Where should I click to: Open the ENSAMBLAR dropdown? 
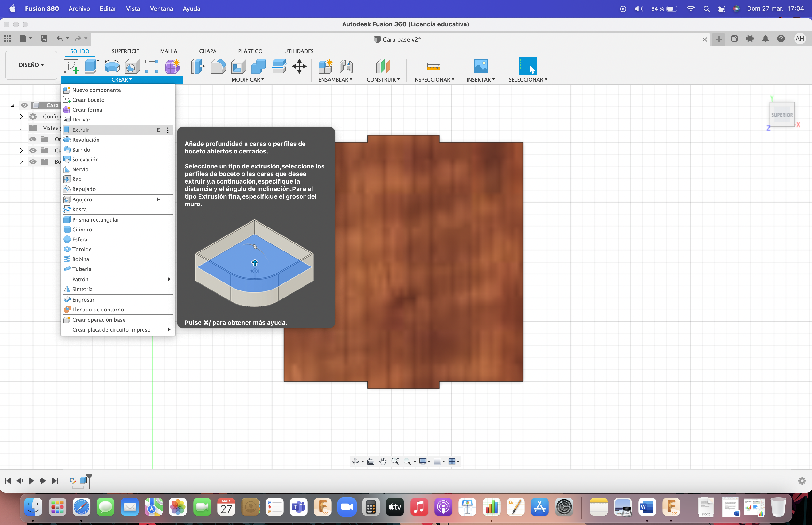pyautogui.click(x=335, y=79)
